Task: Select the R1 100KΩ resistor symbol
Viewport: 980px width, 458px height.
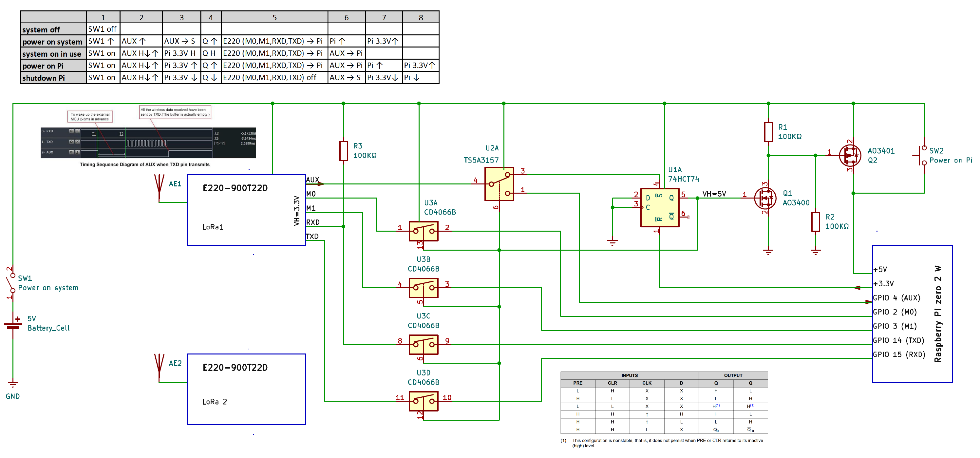Action: (x=768, y=132)
